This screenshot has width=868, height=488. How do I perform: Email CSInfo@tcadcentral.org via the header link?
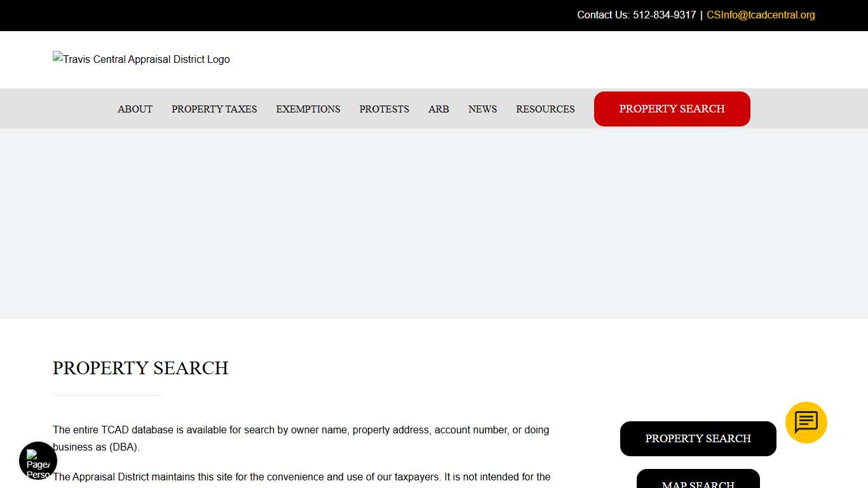(x=761, y=15)
